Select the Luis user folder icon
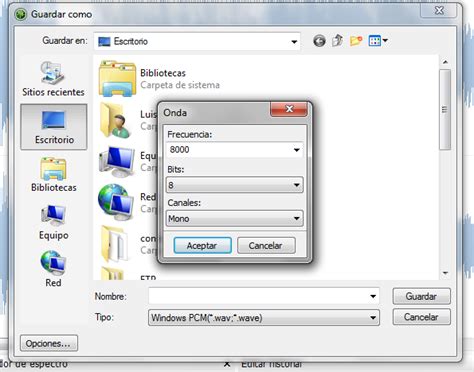This screenshot has width=474, height=372. [x=116, y=120]
